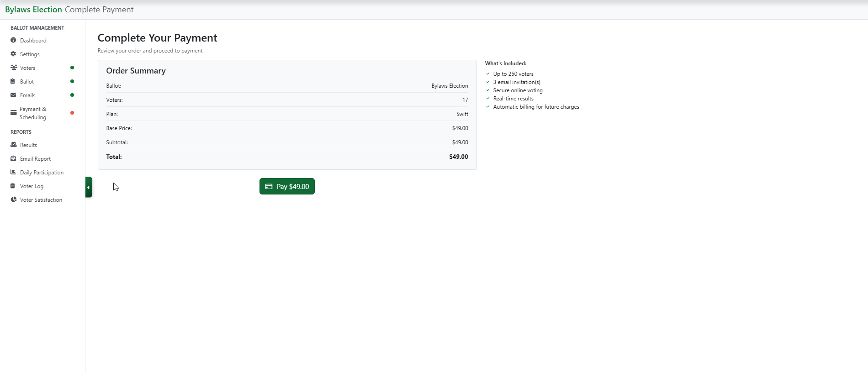Click the Daily Participation chart icon
This screenshot has width=868, height=373.
pyautogui.click(x=13, y=172)
